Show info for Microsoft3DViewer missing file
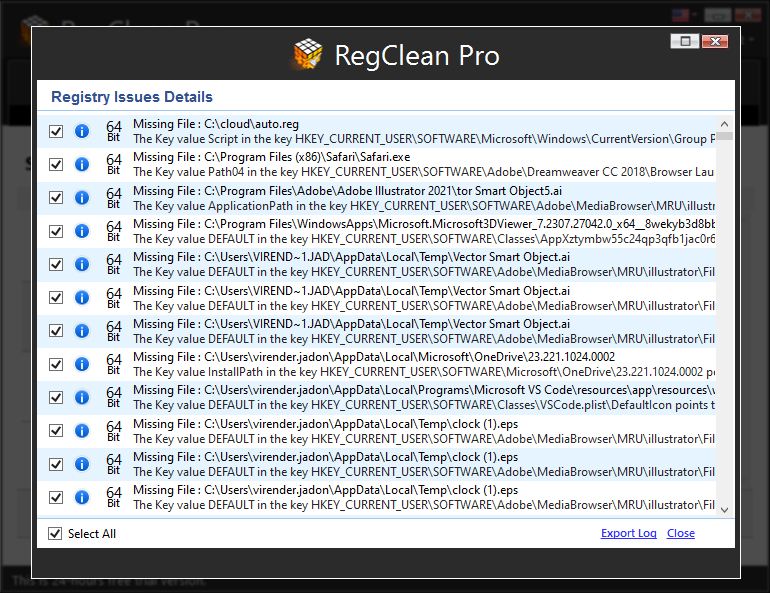Screen dimensions: 770x593 (82, 231)
